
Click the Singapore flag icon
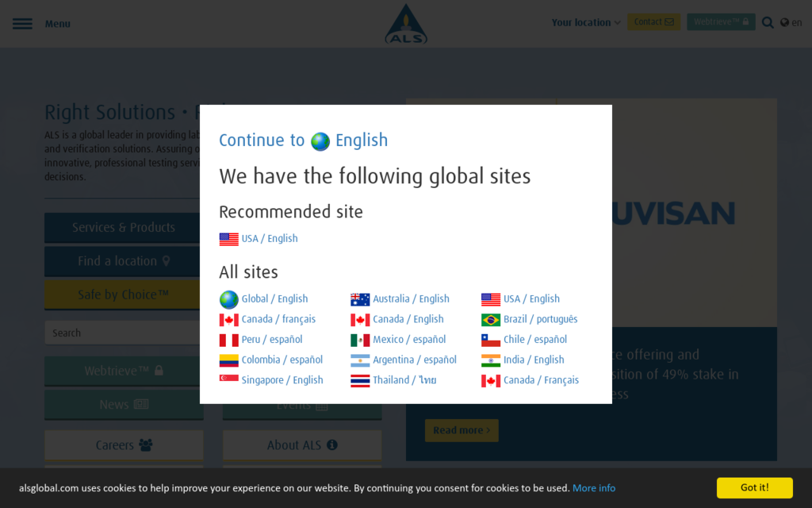coord(228,380)
